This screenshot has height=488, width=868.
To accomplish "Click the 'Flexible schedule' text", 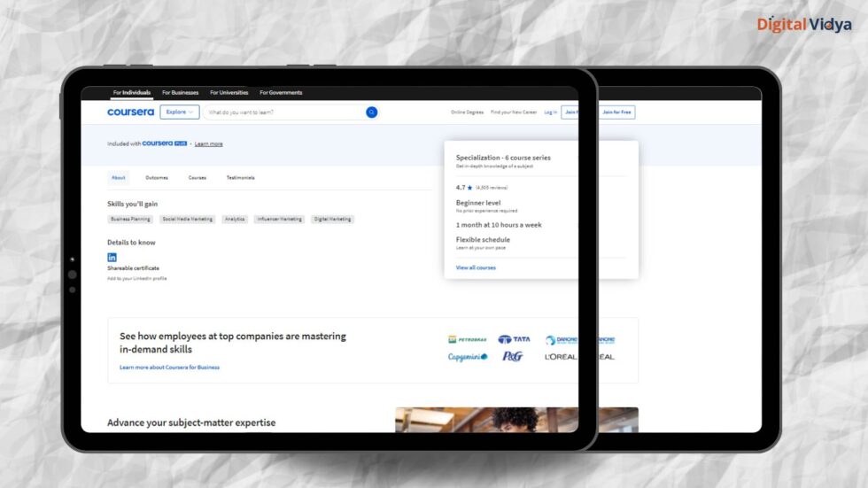I will [483, 240].
